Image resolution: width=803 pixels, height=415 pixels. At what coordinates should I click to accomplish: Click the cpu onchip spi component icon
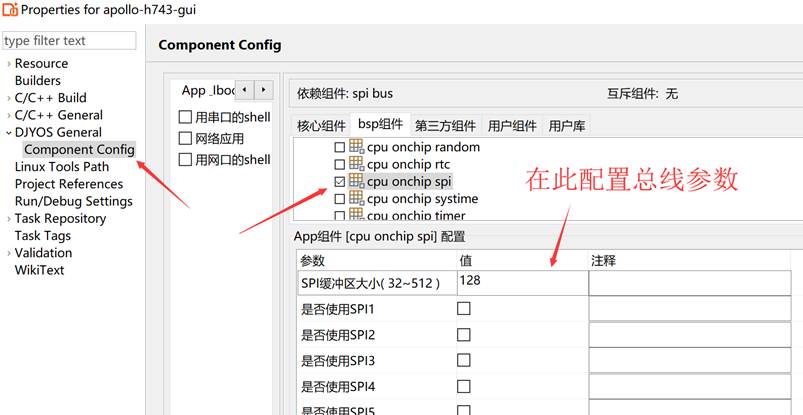[357, 182]
